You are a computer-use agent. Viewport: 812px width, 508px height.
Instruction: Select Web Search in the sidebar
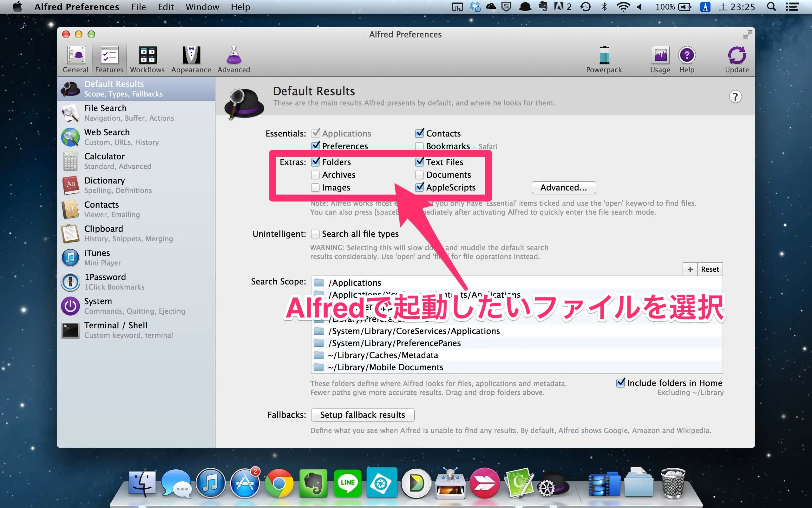(x=136, y=137)
